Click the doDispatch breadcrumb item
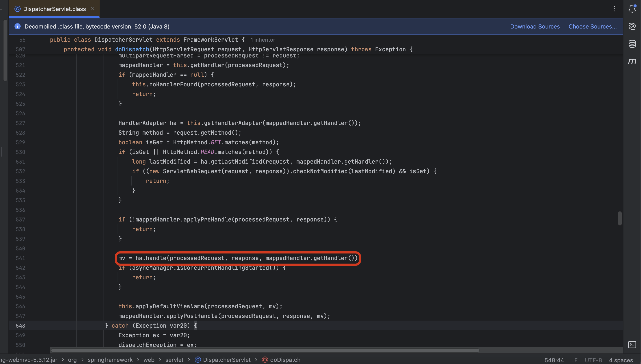The height and width of the screenshot is (364, 641). (285, 360)
